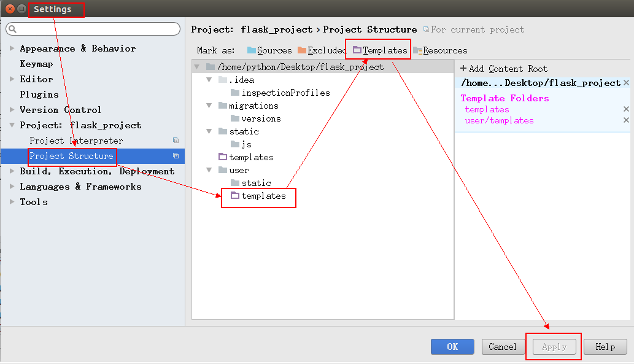Click the Cancel button

coord(503,347)
